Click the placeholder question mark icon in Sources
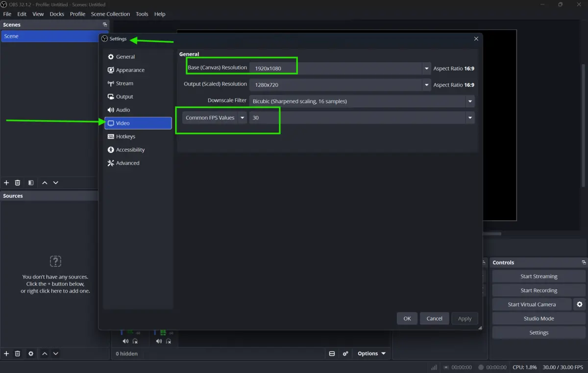 pyautogui.click(x=55, y=261)
